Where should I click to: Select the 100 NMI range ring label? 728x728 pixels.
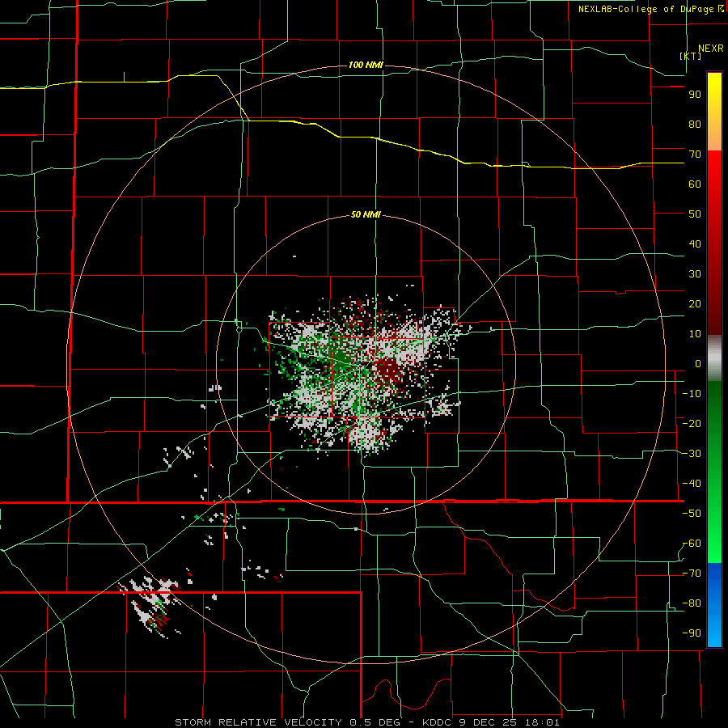click(x=366, y=65)
